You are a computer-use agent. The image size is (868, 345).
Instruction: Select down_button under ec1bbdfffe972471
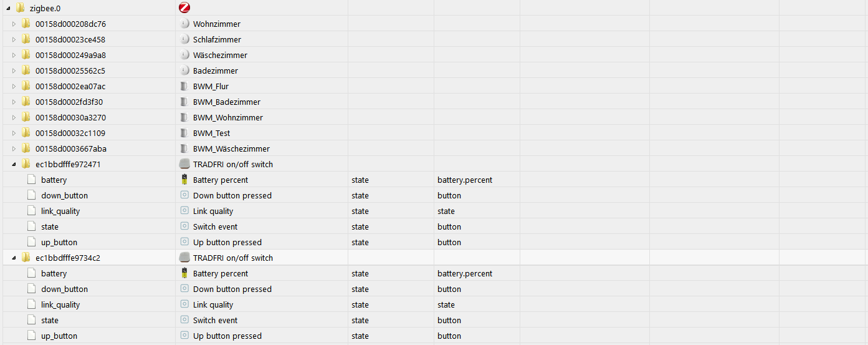64,195
